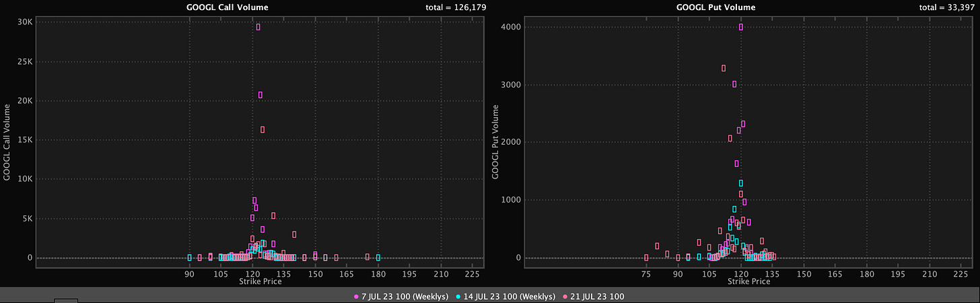Image resolution: width=980 pixels, height=303 pixels.
Task: Click the pink call marker near 16K
Action: tap(262, 129)
